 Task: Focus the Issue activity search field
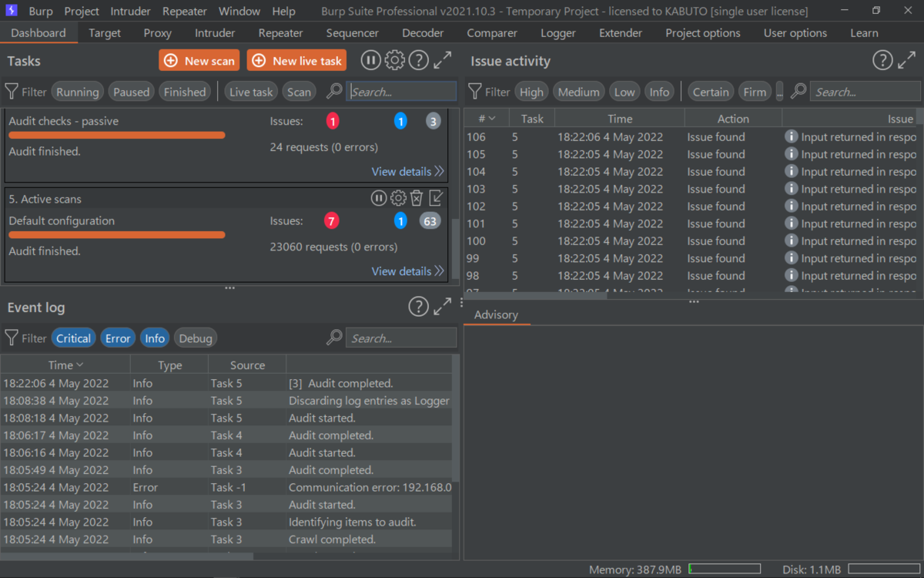click(x=865, y=92)
